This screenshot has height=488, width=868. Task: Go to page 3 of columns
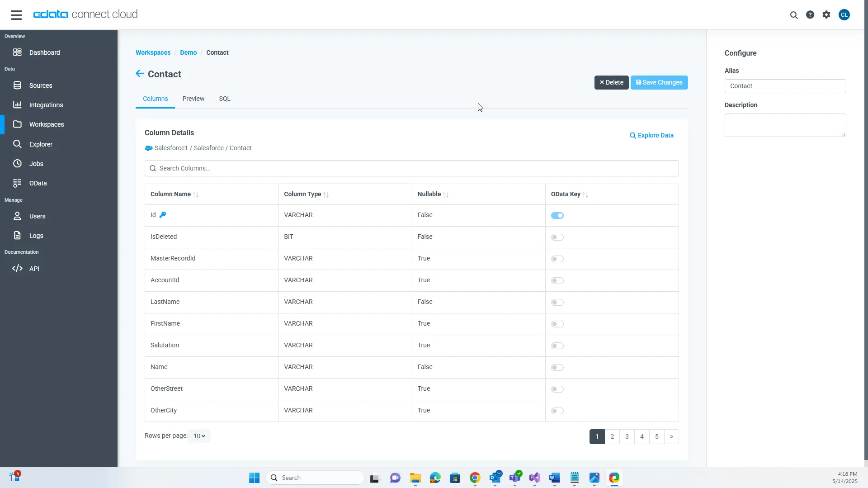tap(627, 437)
